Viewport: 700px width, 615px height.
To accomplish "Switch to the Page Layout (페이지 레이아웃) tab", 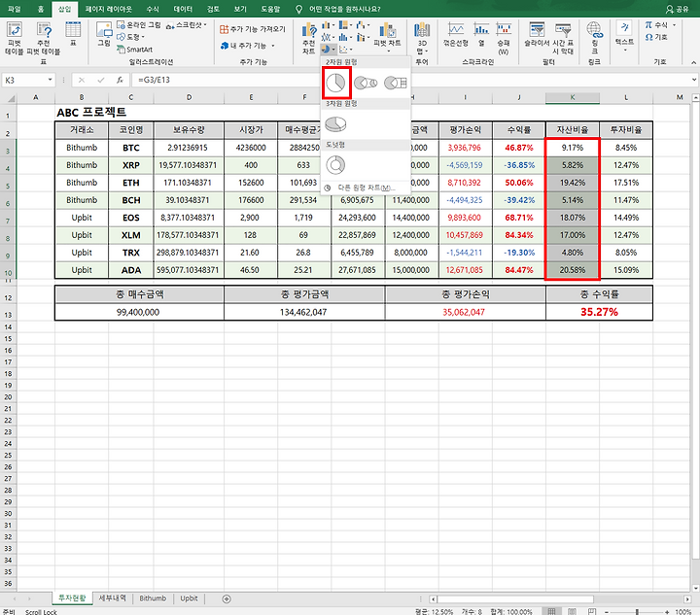I will pyautogui.click(x=109, y=9).
